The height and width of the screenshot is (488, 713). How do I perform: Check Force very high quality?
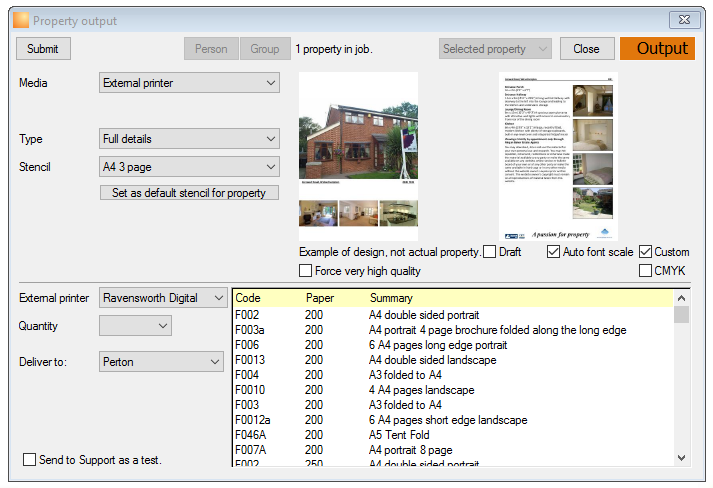(x=306, y=271)
